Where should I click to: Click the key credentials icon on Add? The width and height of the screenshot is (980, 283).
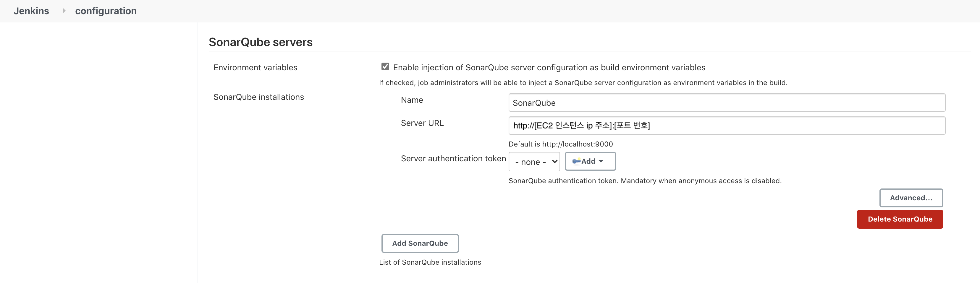[x=576, y=162]
